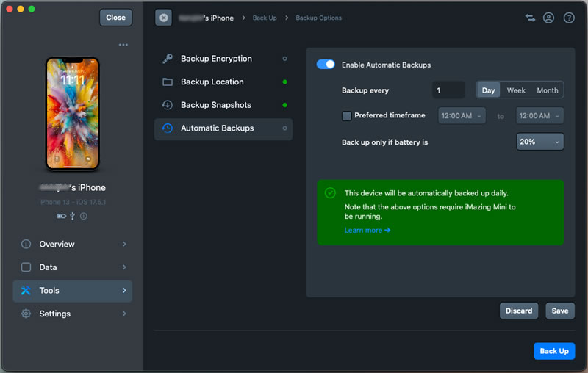This screenshot has width=588, height=373.
Task: Click the blue Back Up button
Action: (554, 351)
